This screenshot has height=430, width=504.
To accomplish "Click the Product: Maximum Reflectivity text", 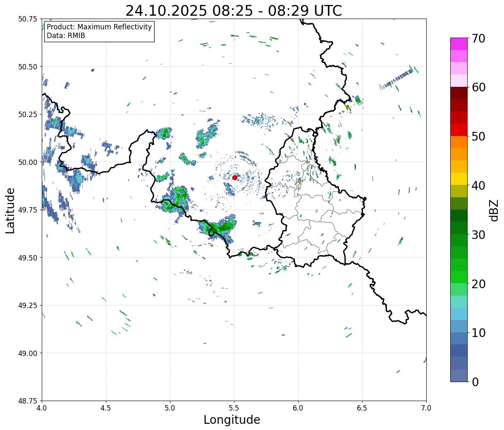I will coord(99,27).
